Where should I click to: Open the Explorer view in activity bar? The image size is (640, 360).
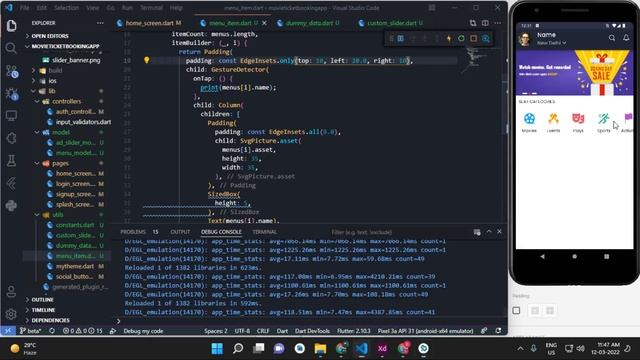point(11,26)
